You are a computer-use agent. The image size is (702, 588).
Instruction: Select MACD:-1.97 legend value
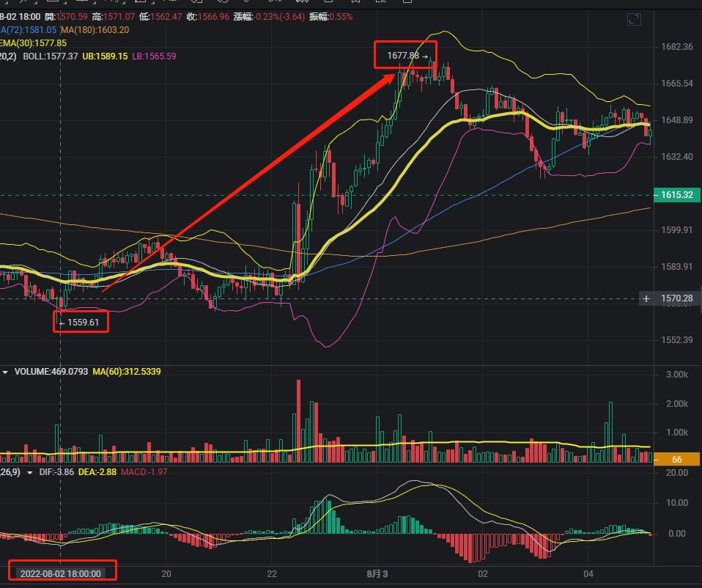(144, 472)
